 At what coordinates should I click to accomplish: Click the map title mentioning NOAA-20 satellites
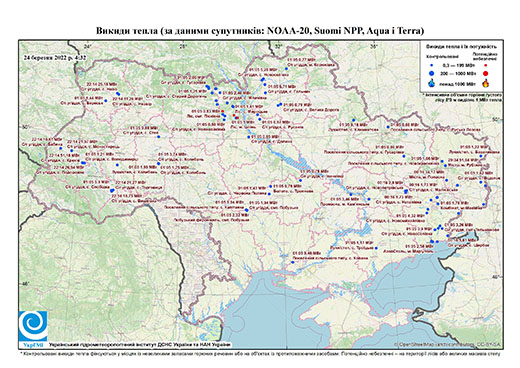point(260,31)
